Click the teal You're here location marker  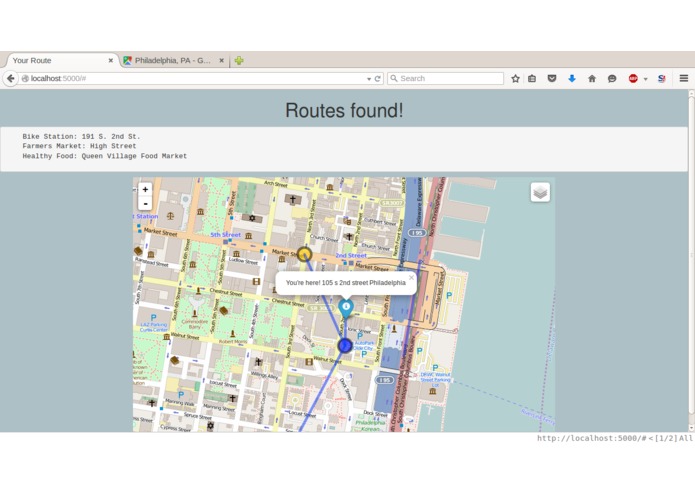click(x=346, y=308)
